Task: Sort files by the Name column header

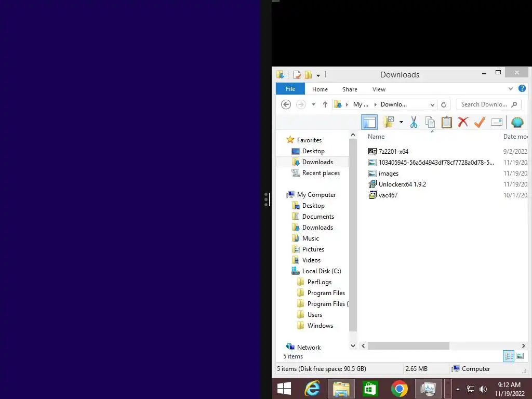Action: pyautogui.click(x=376, y=137)
